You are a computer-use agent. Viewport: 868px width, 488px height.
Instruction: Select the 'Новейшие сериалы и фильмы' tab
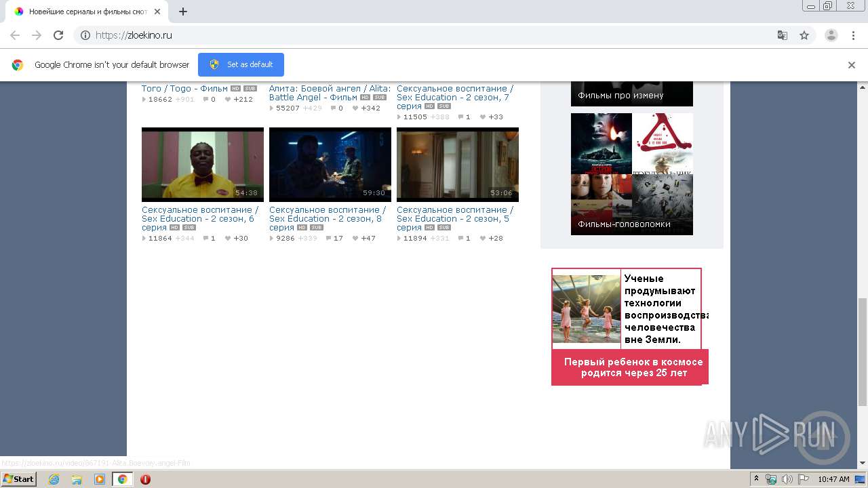[x=87, y=12]
